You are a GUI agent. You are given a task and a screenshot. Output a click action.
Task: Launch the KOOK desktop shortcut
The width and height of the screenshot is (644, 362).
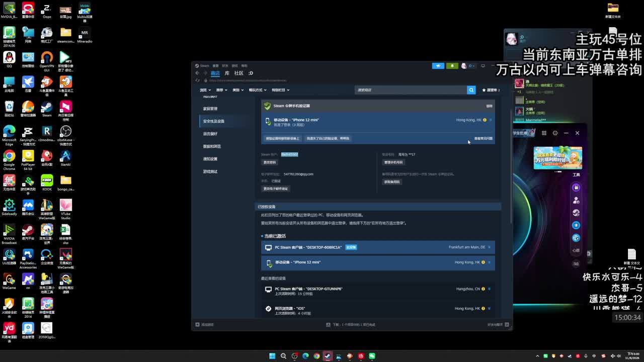pyautogui.click(x=47, y=183)
